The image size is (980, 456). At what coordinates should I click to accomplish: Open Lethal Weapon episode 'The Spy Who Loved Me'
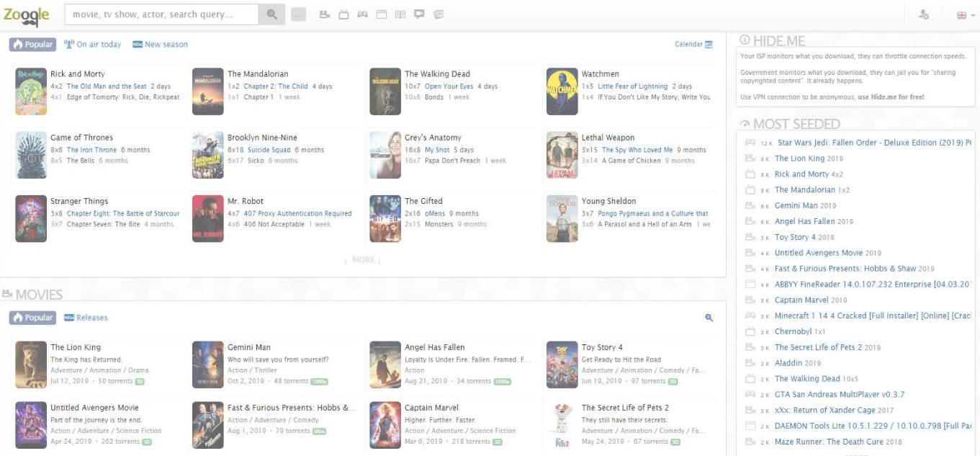coord(637,150)
